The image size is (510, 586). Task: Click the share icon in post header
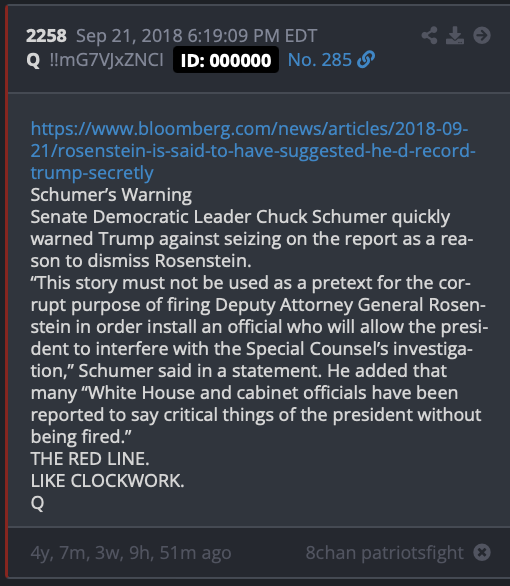[x=429, y=36]
